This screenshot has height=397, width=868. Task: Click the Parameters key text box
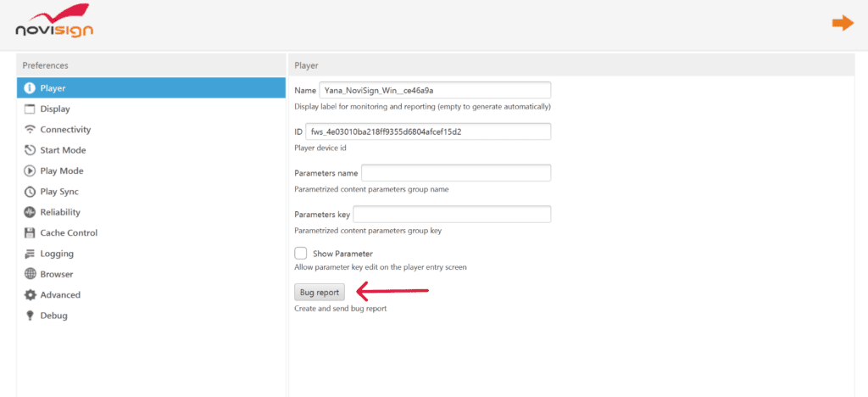451,215
